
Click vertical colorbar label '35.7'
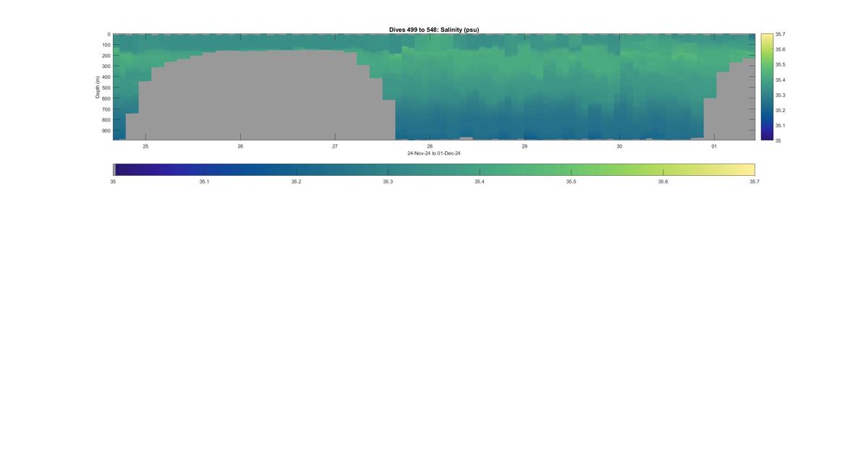coord(780,34)
